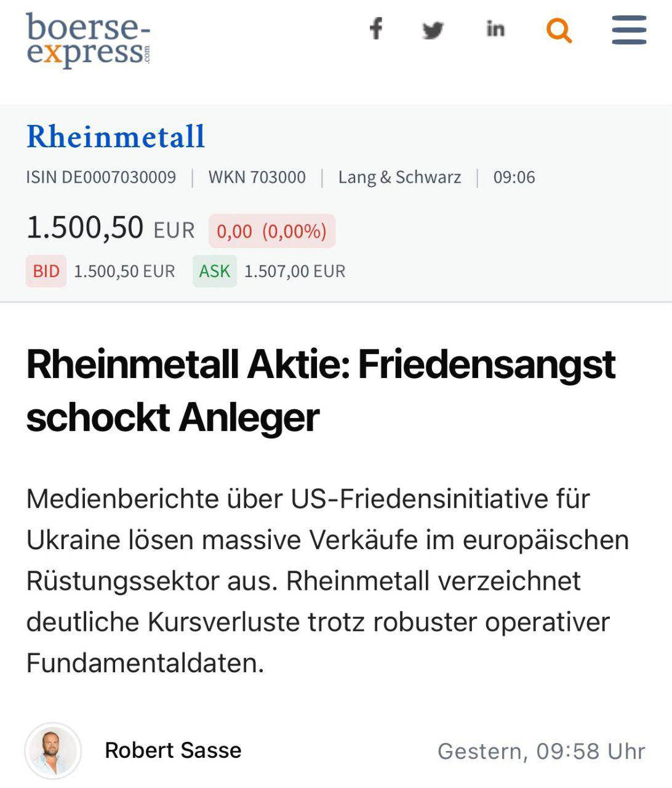Open the boerse-express home logo
Screen dimensions: 672x788
(87, 39)
